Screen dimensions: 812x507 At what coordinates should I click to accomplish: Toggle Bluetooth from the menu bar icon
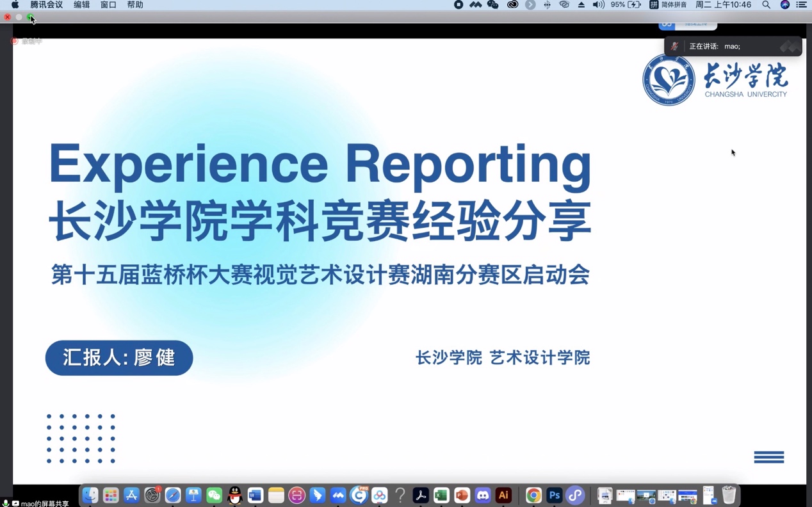tap(547, 4)
